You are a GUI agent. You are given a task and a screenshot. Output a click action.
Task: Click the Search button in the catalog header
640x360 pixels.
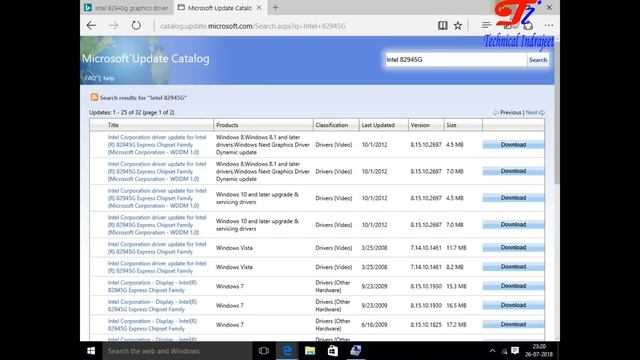tap(538, 60)
